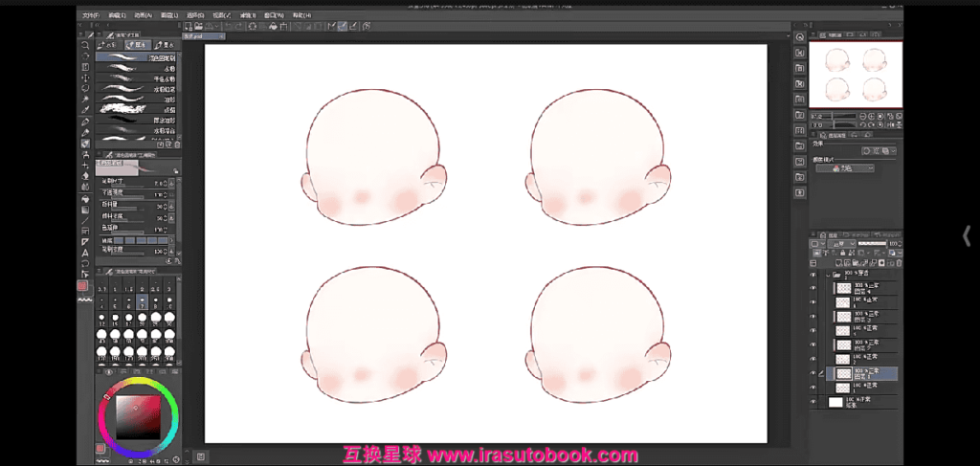Click the navigator canvas thumbnail
Screen dimensions: 980x466
[x=856, y=75]
